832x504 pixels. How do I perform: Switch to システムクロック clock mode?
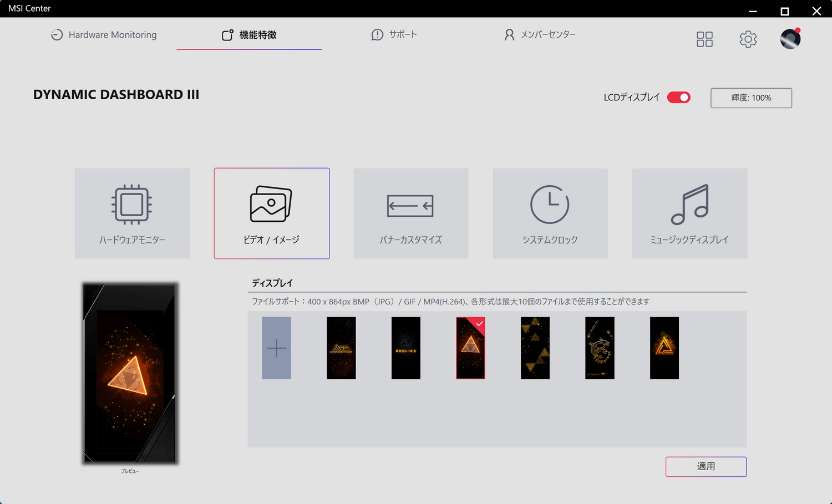pyautogui.click(x=550, y=213)
